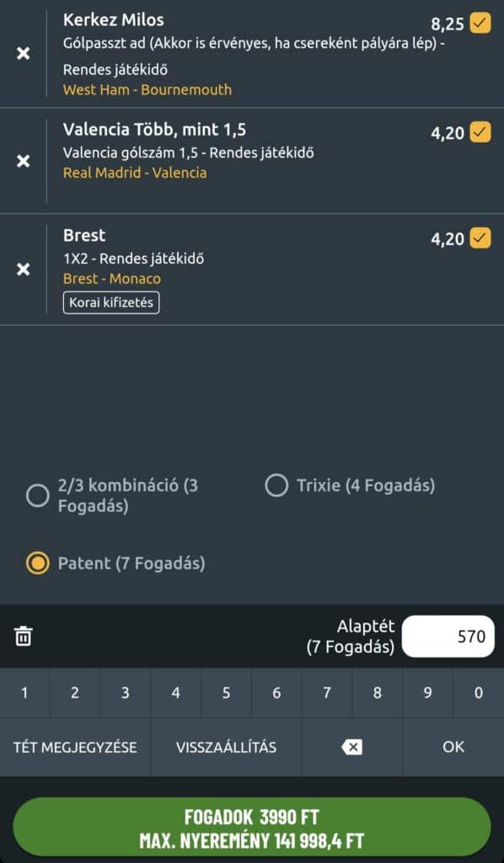The image size is (504, 863).
Task: Confirm the stake with the OK key
Action: pyautogui.click(x=453, y=748)
